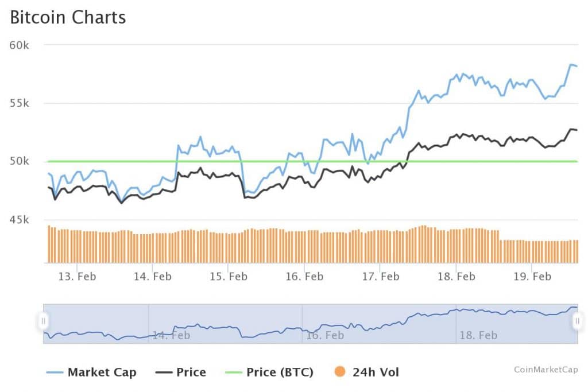The image size is (588, 392).
Task: Click the right range navigator handle
Action: (578, 321)
